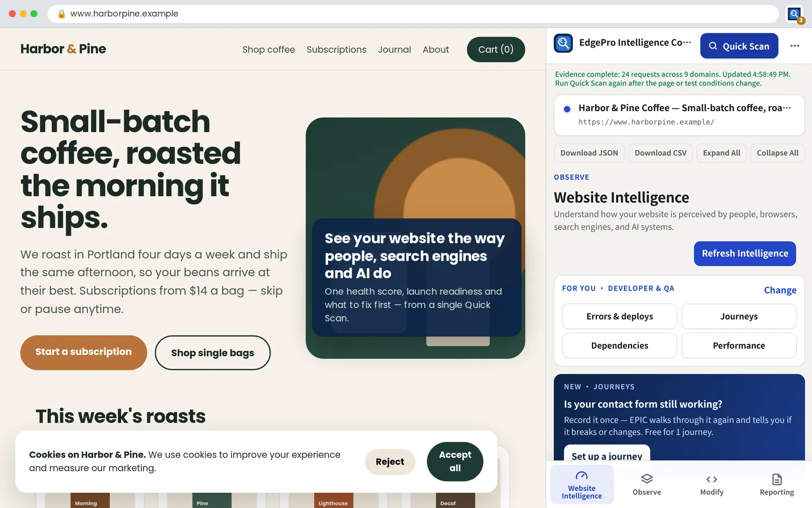Screen dimensions: 812x508
Task: Click Shop single bags
Action: 213,353
